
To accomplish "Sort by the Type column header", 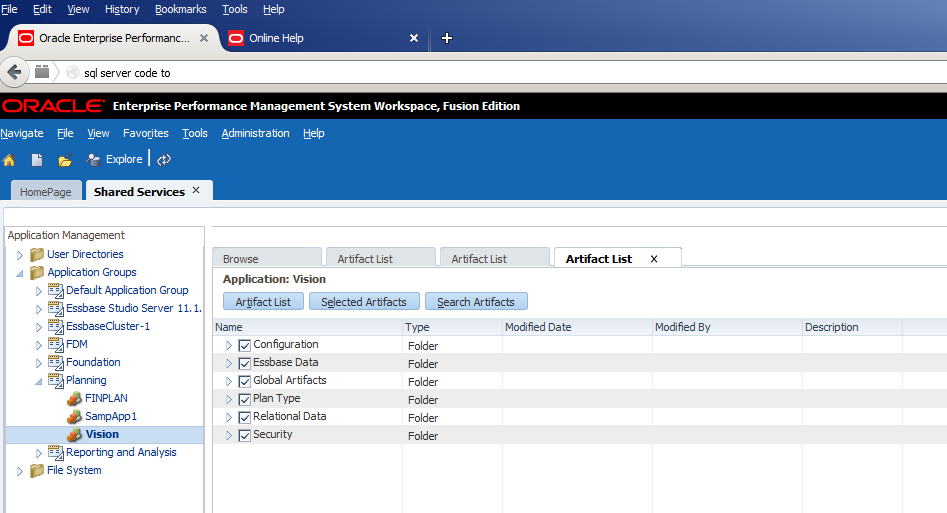I will 452,327.
